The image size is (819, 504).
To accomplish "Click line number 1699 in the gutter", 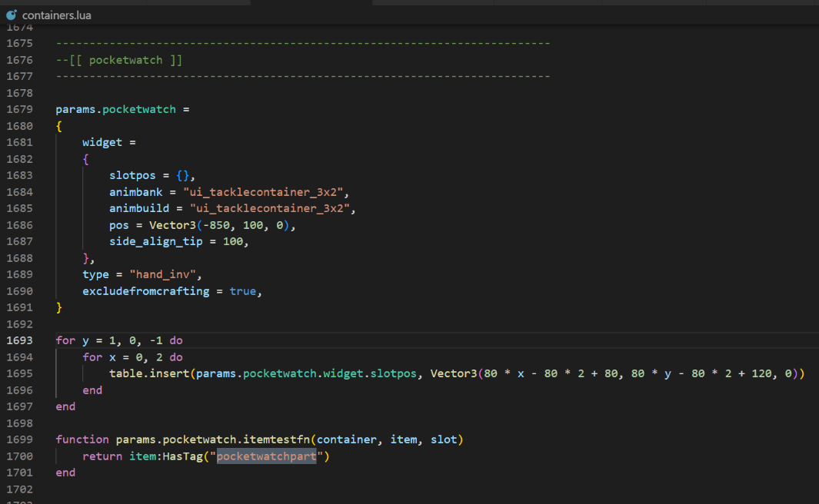I will point(19,439).
